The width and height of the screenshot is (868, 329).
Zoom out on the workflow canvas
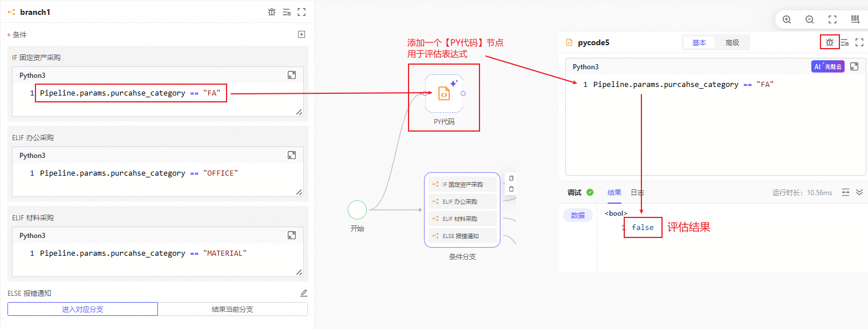(x=810, y=19)
